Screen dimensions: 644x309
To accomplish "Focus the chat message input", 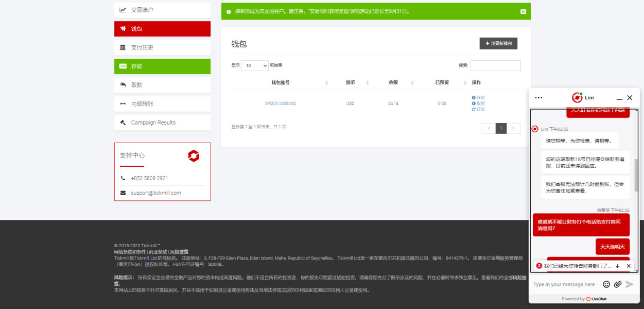I will point(565,284).
